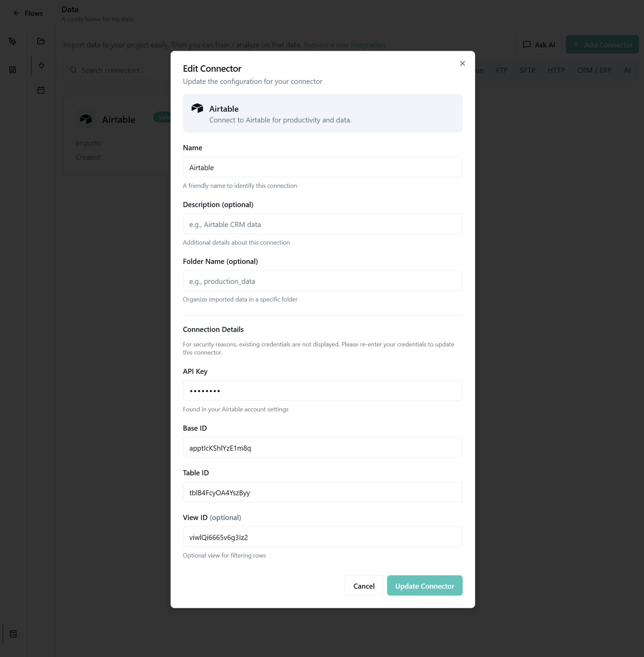
Task: Open the folder icon in sidebar
Action: click(x=41, y=41)
